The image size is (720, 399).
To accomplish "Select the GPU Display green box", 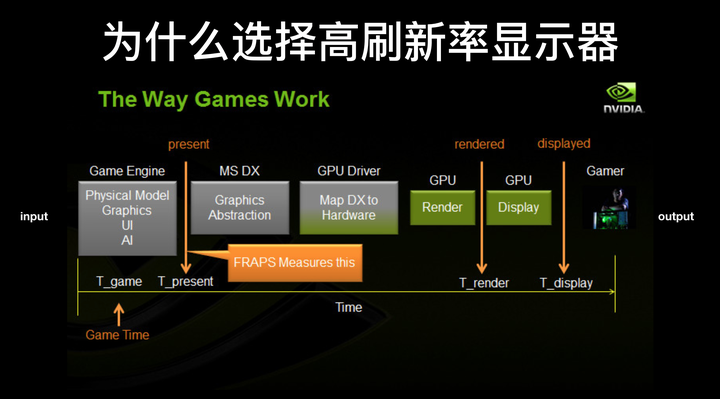I will pyautogui.click(x=518, y=208).
